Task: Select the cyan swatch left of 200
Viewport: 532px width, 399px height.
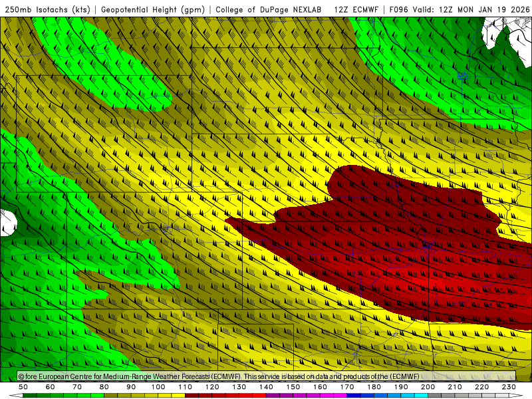Action: click(x=422, y=396)
